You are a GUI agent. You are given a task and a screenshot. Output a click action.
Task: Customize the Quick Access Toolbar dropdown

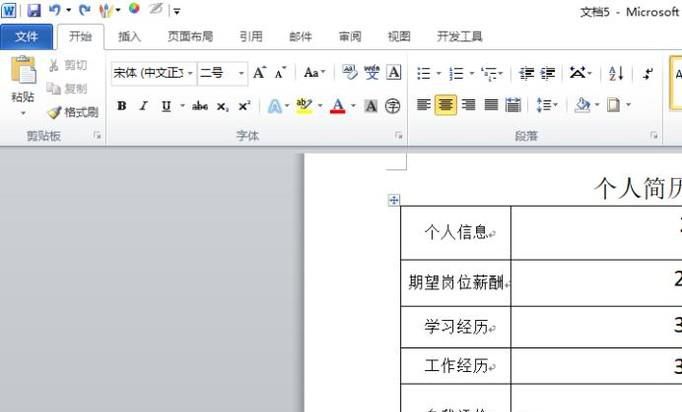(x=176, y=11)
